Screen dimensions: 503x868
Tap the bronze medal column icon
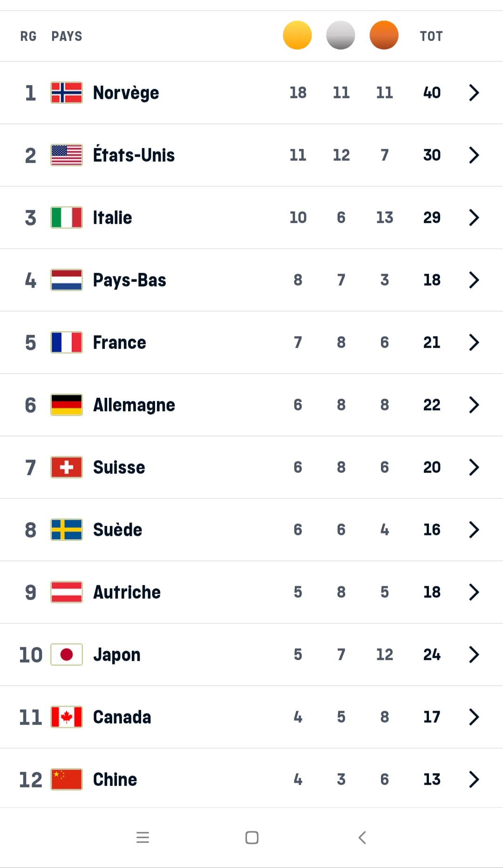(384, 35)
